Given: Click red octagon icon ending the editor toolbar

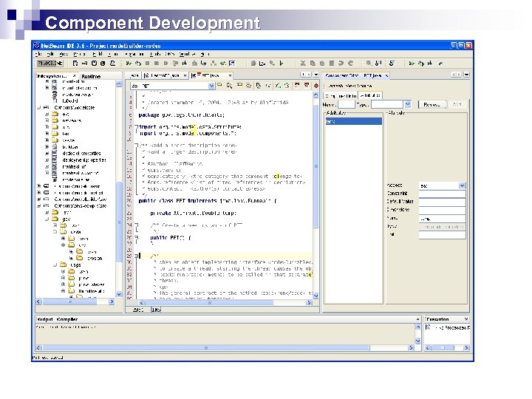Looking at the screenshot, I should point(316,86).
